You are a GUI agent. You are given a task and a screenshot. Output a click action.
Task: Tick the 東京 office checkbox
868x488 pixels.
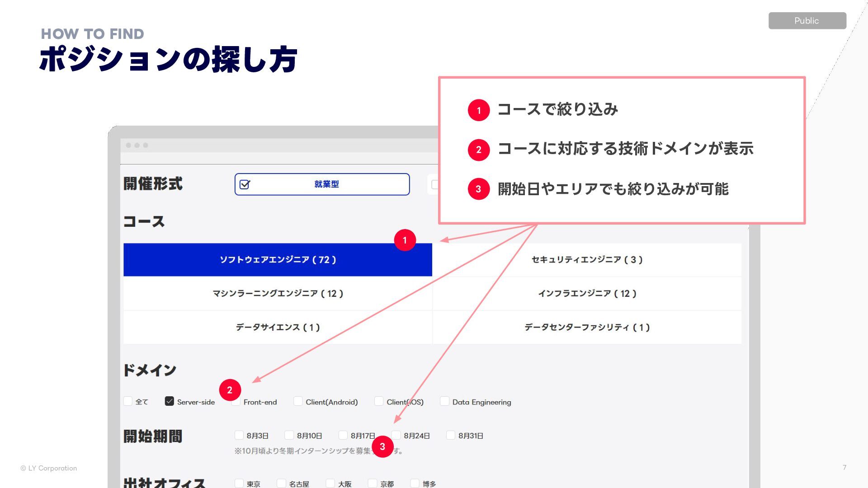tap(239, 483)
